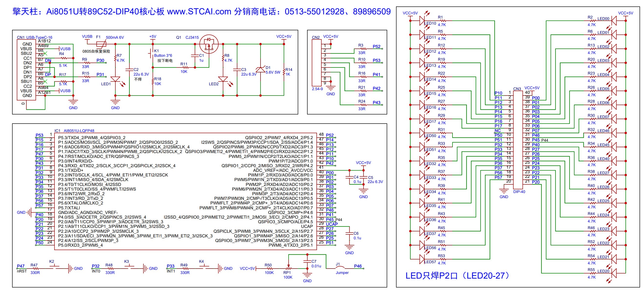
Task: Select the 'GND/ADC_AGND/ADC_VREF-' pin name
Action: point(88,212)
